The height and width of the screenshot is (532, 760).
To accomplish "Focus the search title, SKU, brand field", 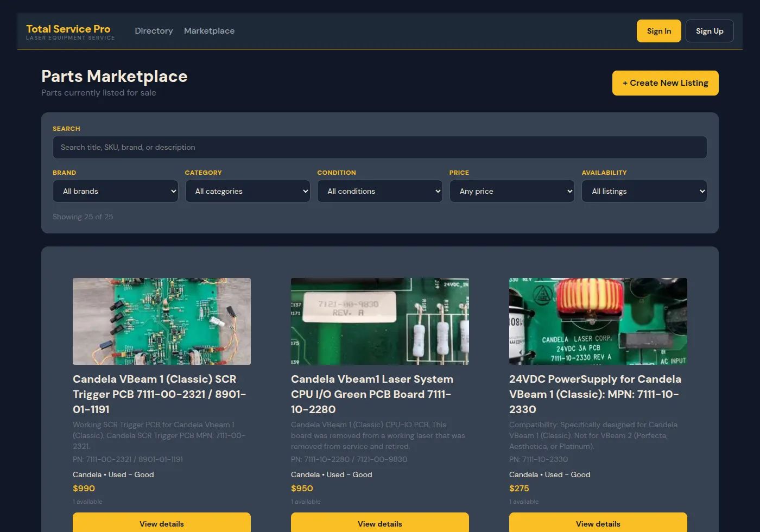I will click(379, 147).
